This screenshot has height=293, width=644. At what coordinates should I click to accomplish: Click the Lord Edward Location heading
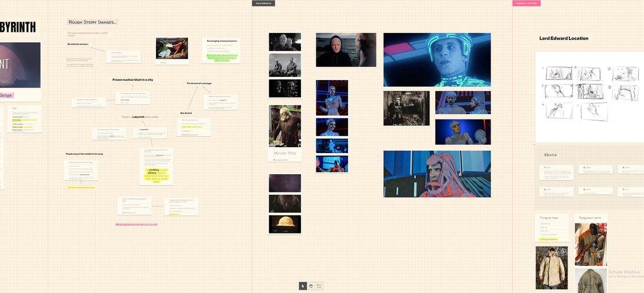pos(563,38)
